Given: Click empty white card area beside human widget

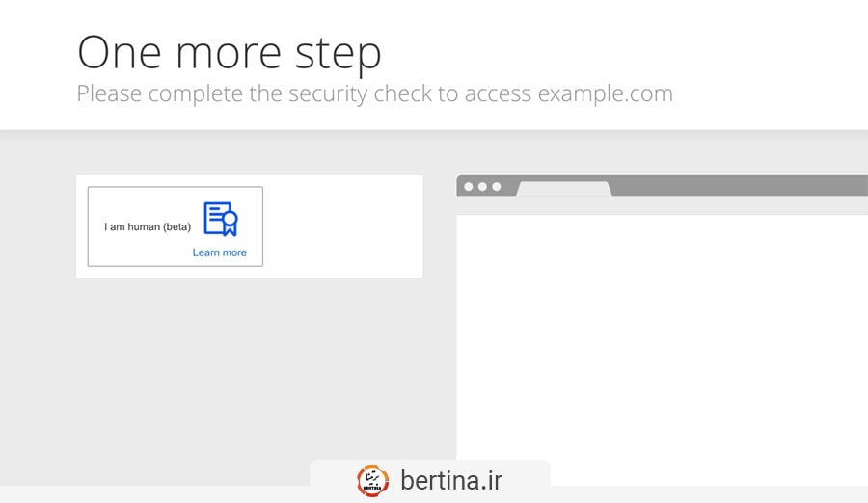Looking at the screenshot, I should [342, 226].
